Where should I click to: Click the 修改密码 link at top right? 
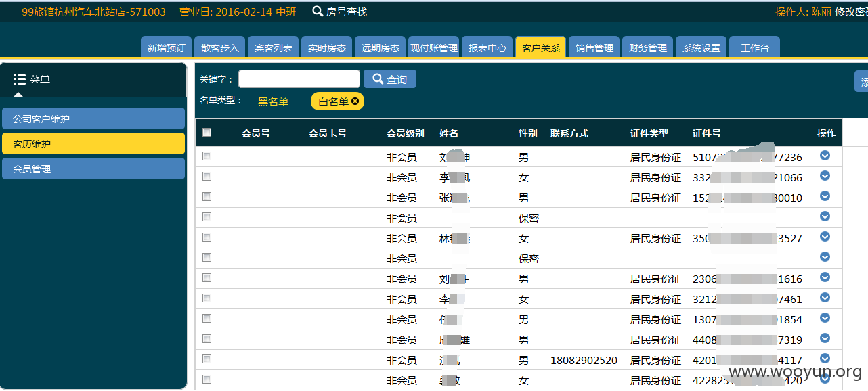pyautogui.click(x=851, y=11)
